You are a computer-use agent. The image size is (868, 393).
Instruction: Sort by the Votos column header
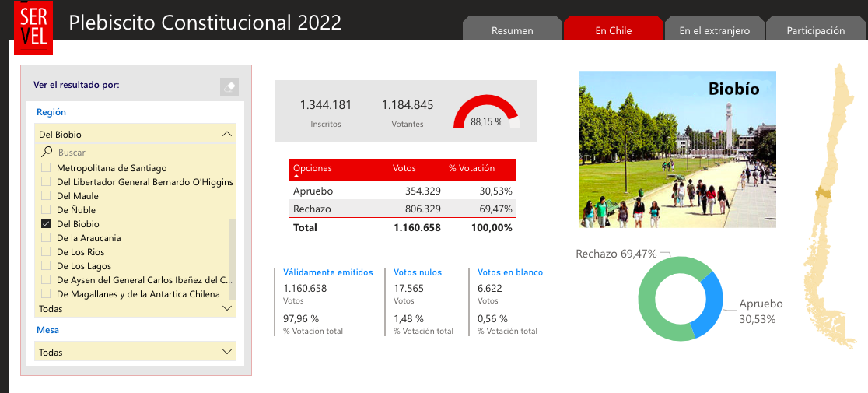point(404,168)
